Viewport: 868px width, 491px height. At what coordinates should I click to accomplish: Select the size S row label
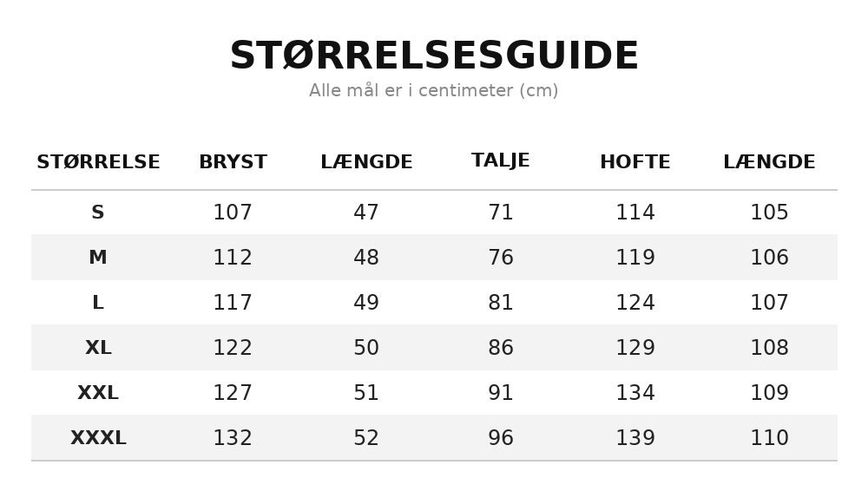click(98, 213)
